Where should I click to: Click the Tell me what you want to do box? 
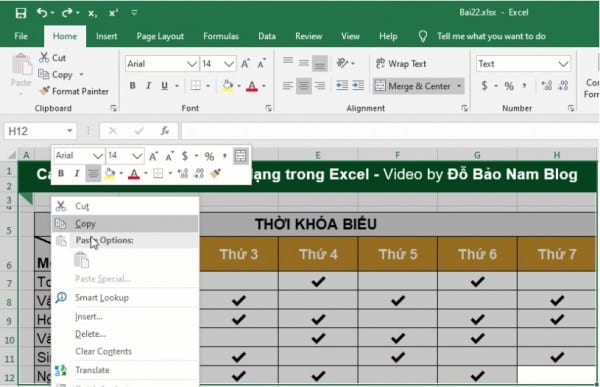coord(491,36)
